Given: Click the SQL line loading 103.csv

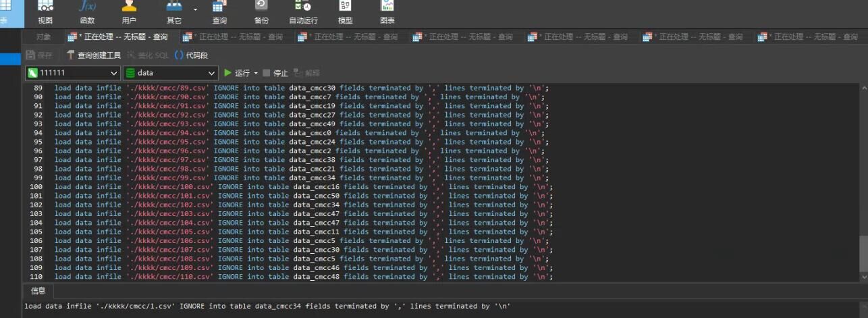Looking at the screenshot, I should (x=304, y=214).
